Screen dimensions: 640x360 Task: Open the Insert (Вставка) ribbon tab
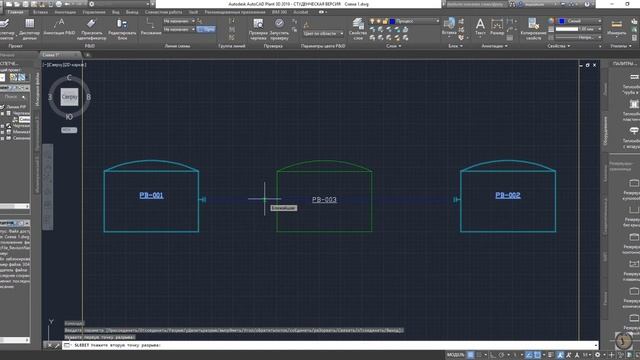coord(40,12)
